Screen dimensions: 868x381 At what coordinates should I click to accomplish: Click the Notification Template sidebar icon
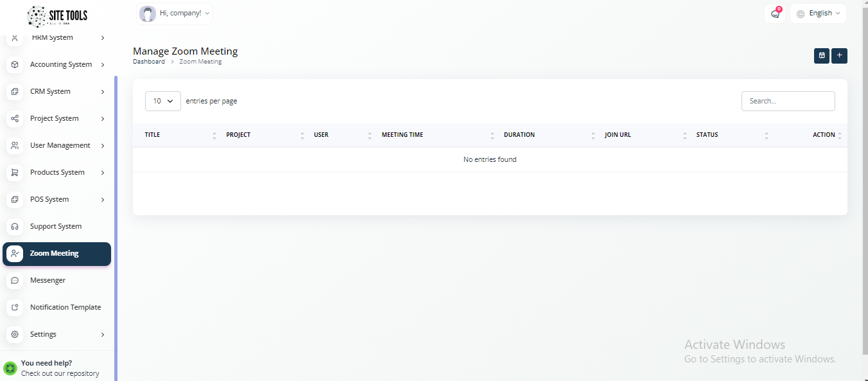click(x=15, y=308)
